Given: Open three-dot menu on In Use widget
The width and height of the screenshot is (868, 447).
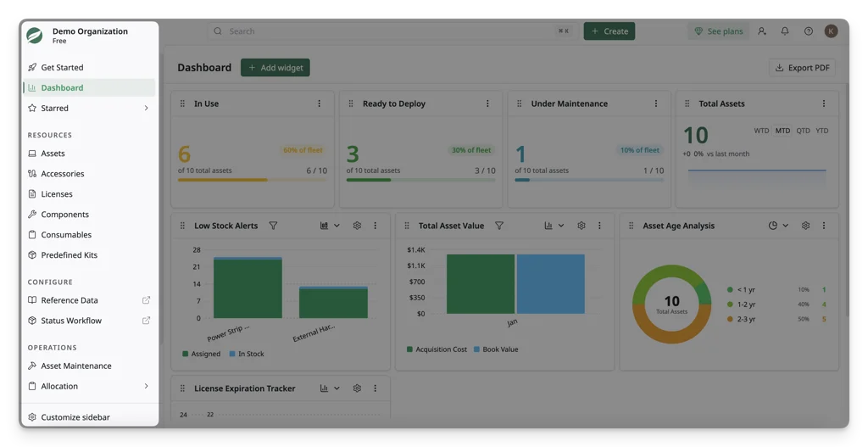Looking at the screenshot, I should pyautogui.click(x=319, y=103).
